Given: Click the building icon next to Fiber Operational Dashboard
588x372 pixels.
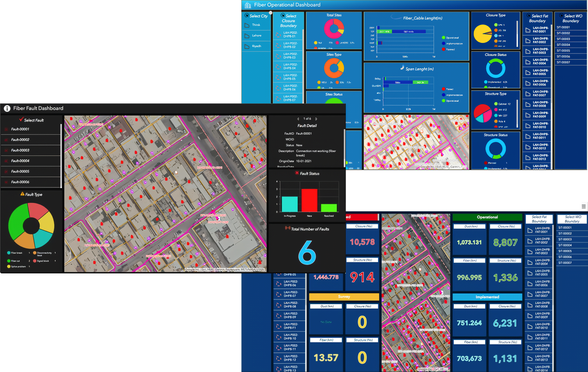Looking at the screenshot, I should (248, 5).
